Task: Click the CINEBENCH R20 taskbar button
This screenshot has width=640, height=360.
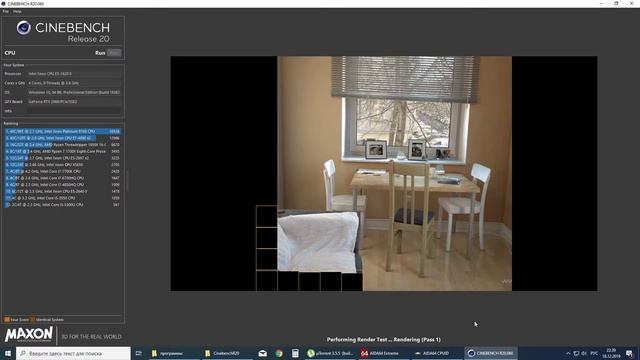Action: click(491, 353)
